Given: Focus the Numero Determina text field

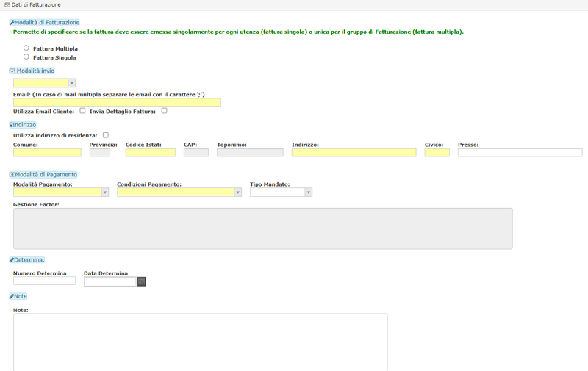Looking at the screenshot, I should click(x=44, y=281).
